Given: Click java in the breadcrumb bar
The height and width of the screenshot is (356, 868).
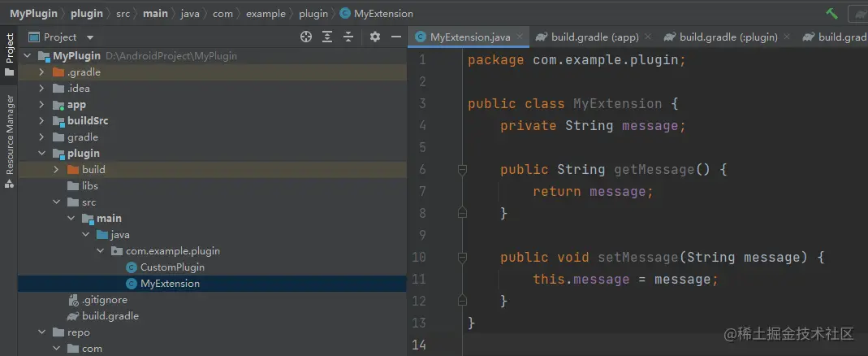Looking at the screenshot, I should click(190, 13).
